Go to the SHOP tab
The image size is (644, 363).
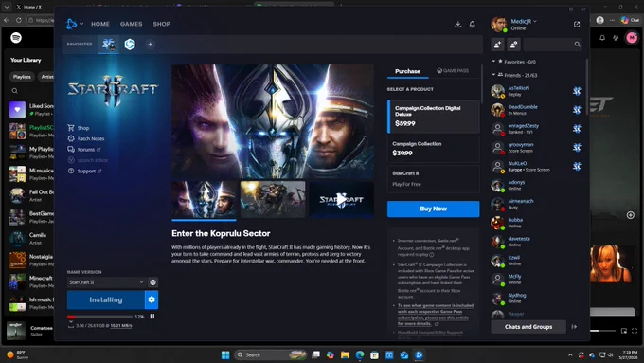tap(162, 24)
